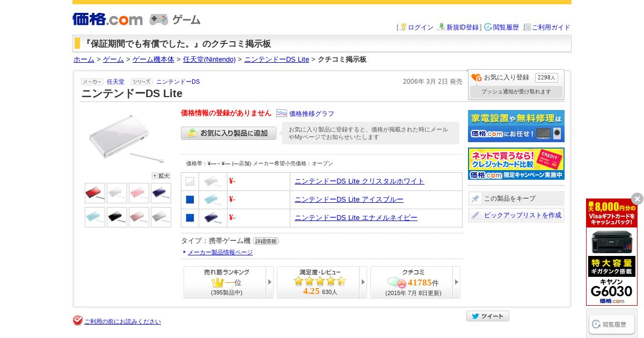Click the game controller icon in header

click(x=158, y=19)
